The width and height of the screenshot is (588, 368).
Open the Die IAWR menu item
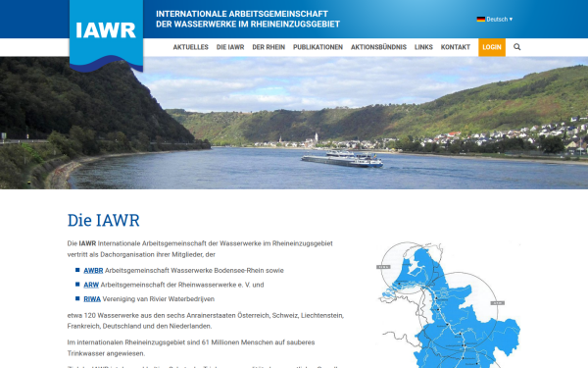pos(230,47)
